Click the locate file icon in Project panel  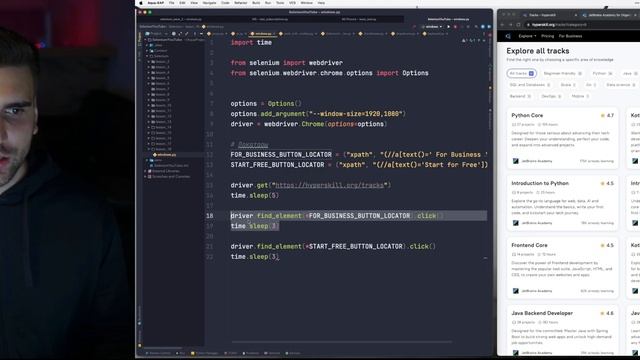[x=173, y=33]
